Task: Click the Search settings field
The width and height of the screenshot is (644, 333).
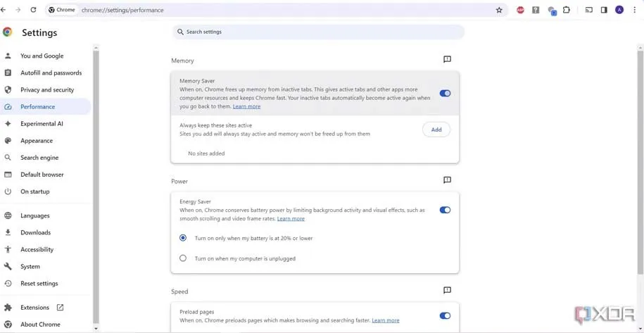Action: click(x=318, y=32)
